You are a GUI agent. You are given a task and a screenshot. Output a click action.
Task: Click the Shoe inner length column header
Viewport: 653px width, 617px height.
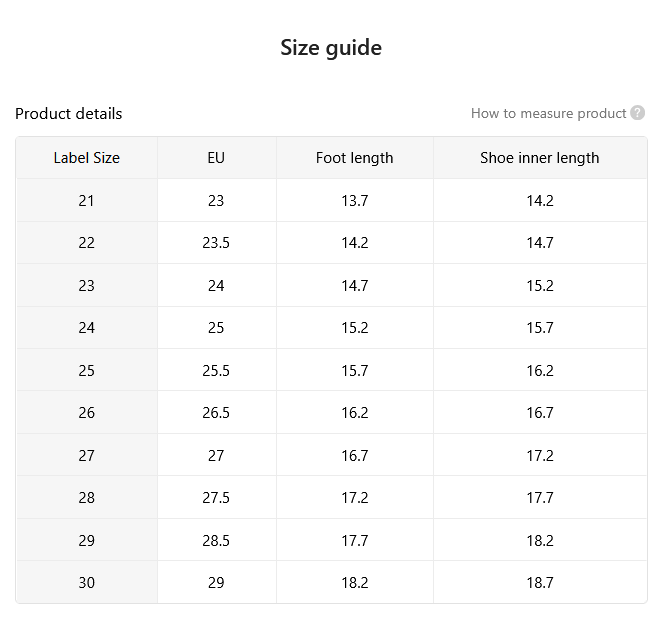(x=540, y=158)
